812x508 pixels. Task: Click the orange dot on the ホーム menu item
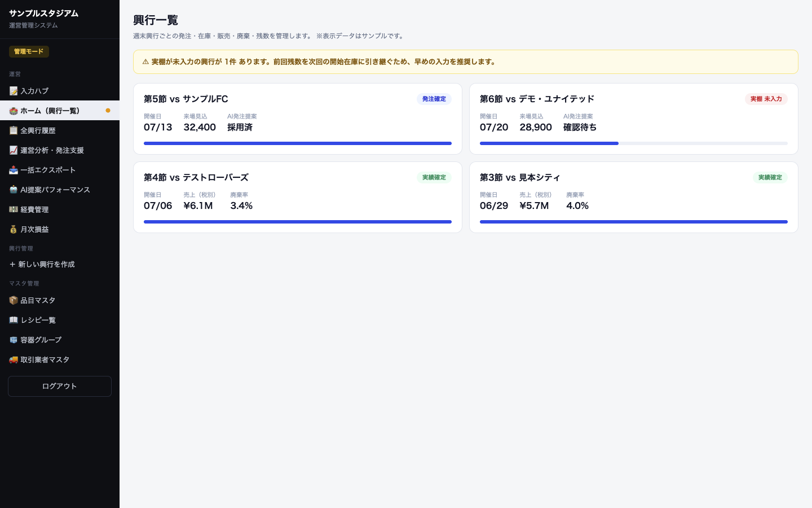108,111
